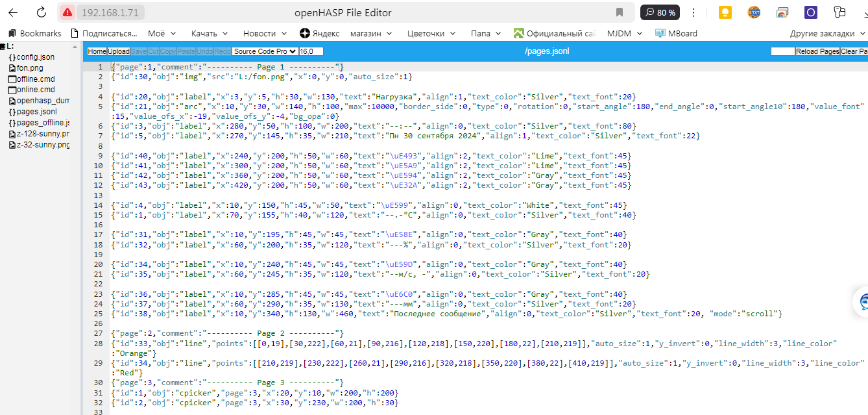Click the fon.png image file icon

12,68
